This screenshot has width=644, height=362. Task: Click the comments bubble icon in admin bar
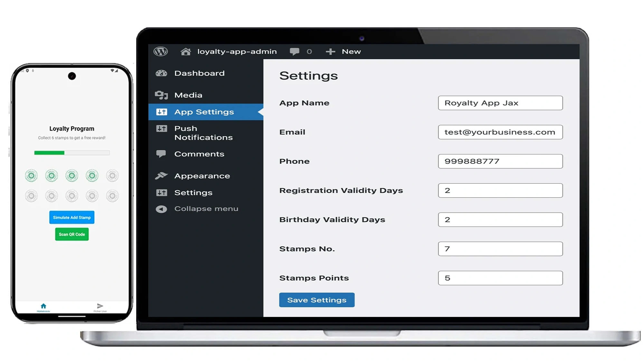pos(294,51)
